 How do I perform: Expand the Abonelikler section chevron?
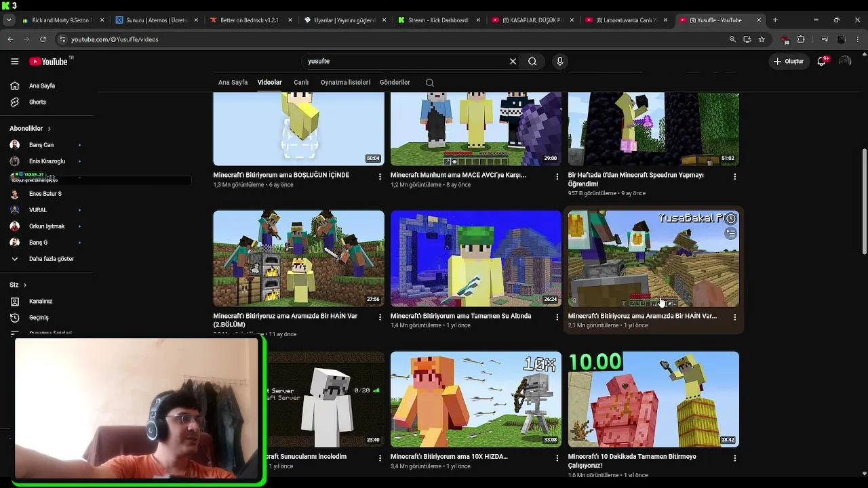[49, 129]
